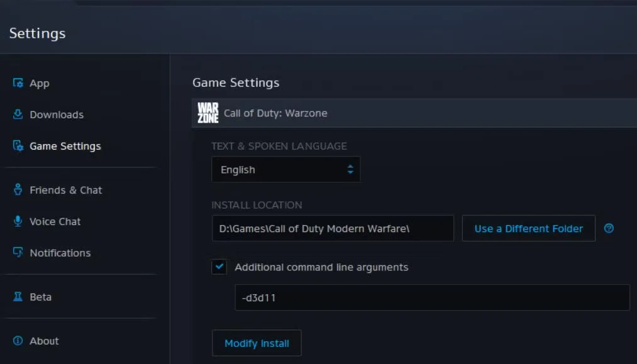Image resolution: width=637 pixels, height=364 pixels.
Task: Open the Notifications icon
Action: tap(18, 253)
